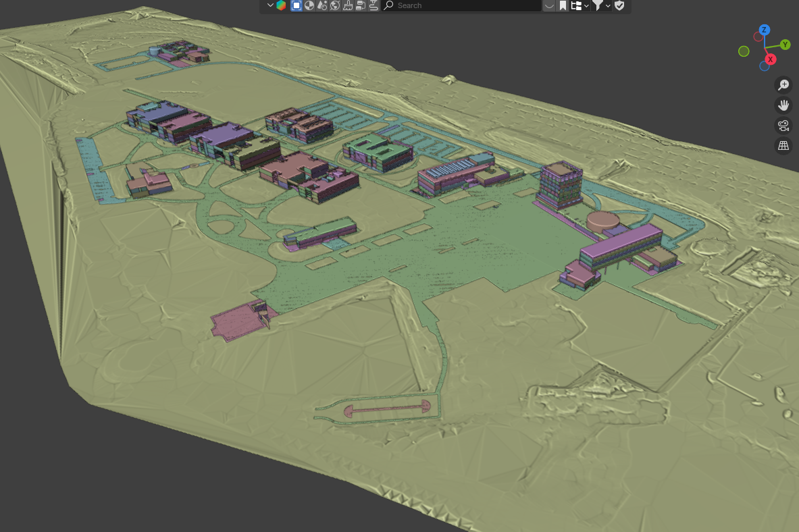
Task: Toggle the shield checkmark icon
Action: (x=619, y=5)
